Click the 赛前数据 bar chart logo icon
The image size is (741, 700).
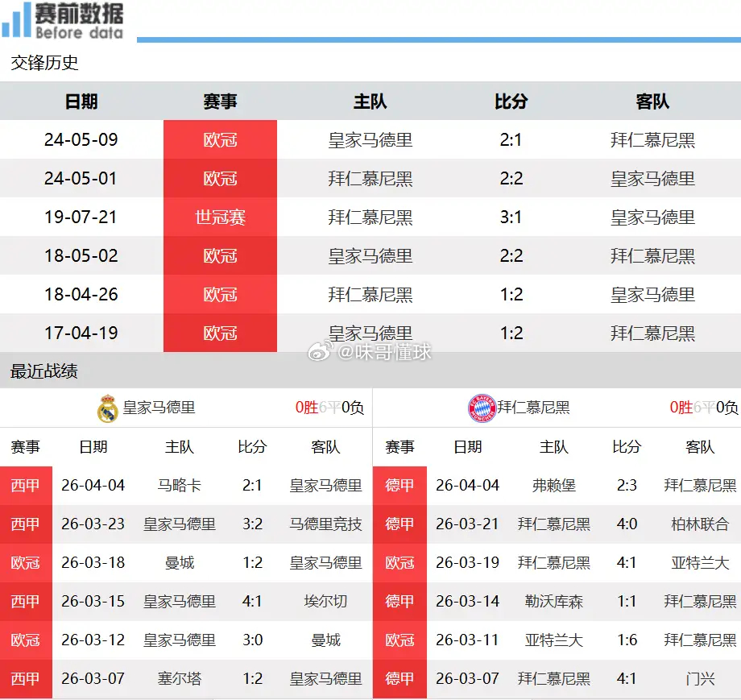click(x=16, y=18)
